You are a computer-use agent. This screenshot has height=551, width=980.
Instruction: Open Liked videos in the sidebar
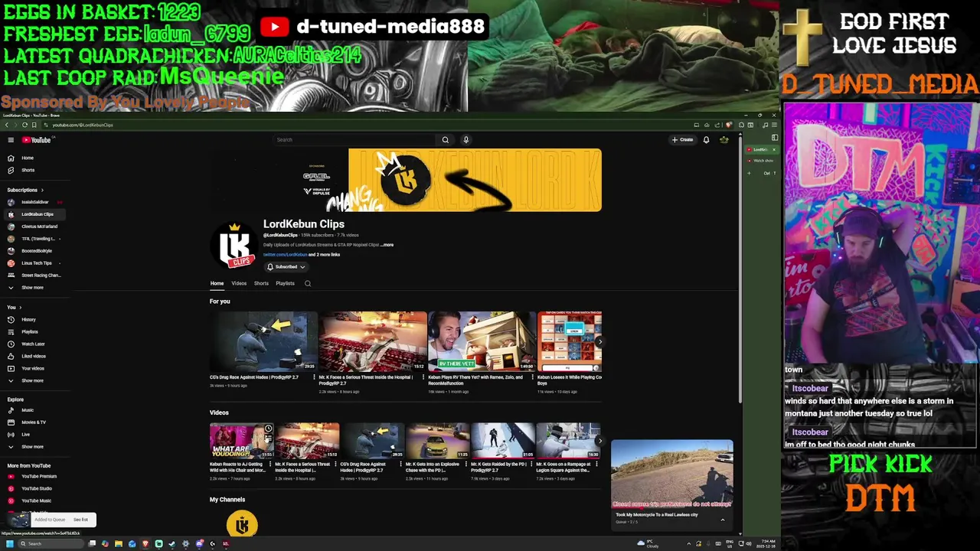[34, 356]
